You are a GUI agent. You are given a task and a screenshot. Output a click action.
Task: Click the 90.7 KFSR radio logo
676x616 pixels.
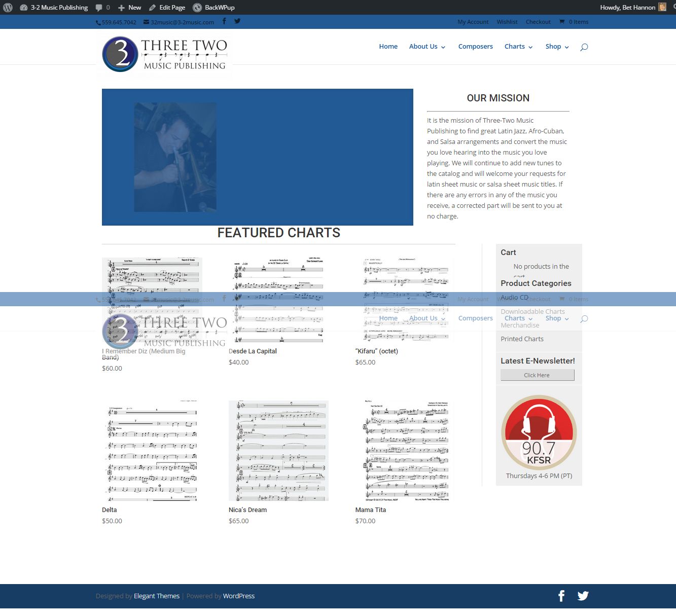tap(539, 432)
